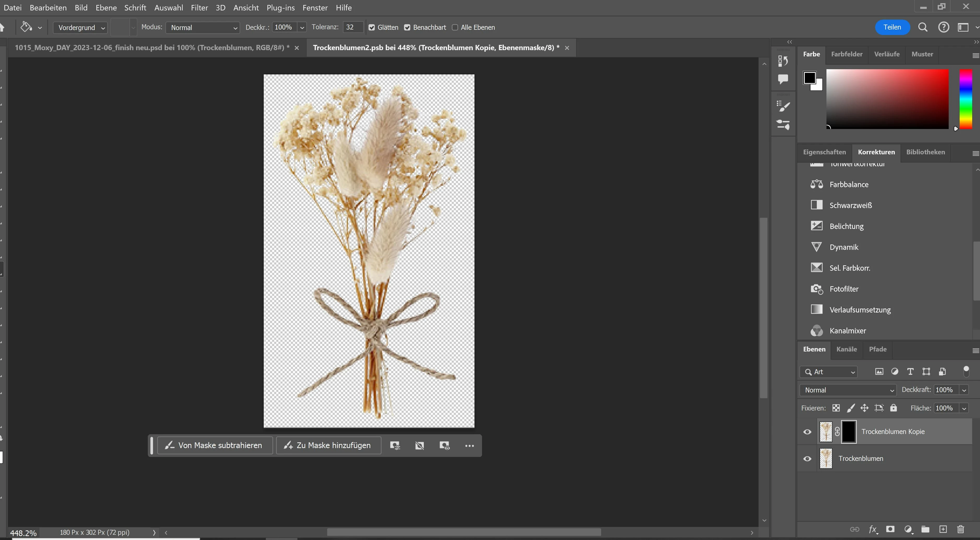The image size is (980, 540).
Task: Open the Fotofilter adjustment
Action: coord(844,289)
